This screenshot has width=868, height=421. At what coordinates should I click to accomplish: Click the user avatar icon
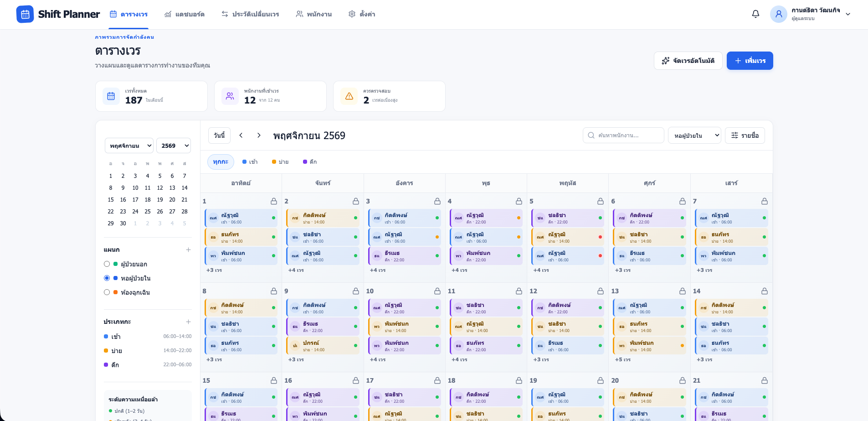779,14
